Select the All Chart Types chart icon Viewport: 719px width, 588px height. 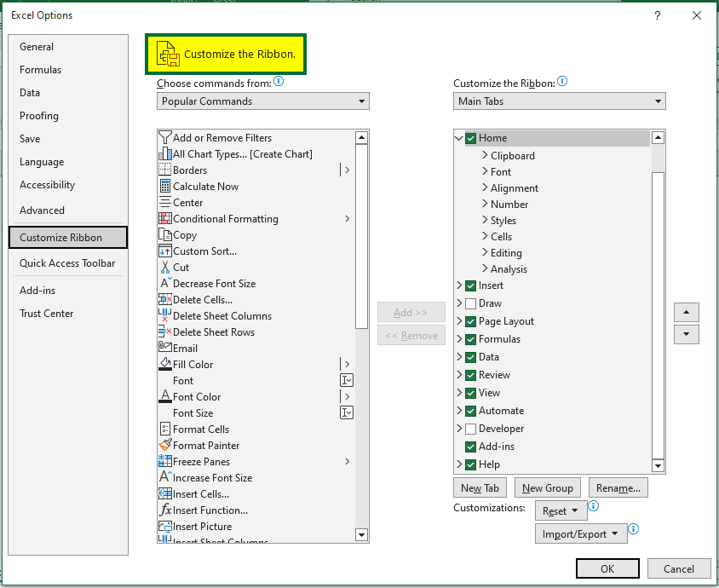pos(164,153)
